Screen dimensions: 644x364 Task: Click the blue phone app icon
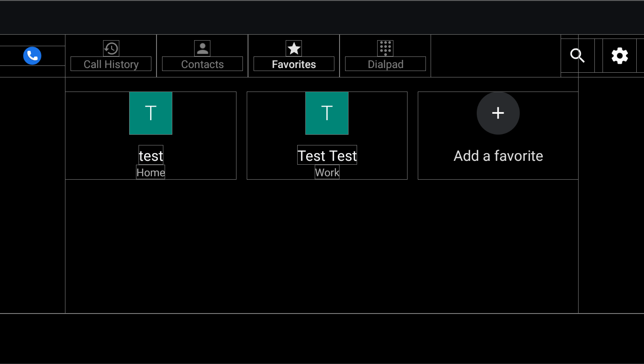tap(32, 56)
